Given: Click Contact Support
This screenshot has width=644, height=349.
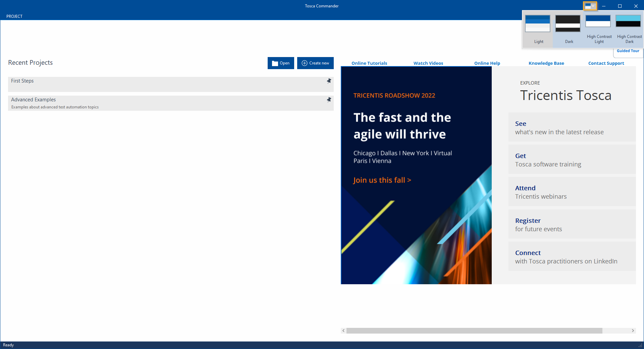Looking at the screenshot, I should click(x=606, y=63).
